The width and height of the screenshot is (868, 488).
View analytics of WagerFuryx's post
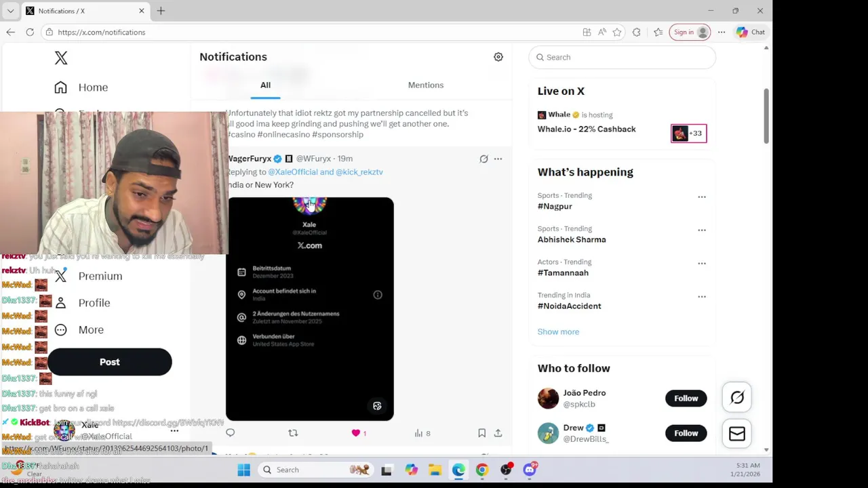(x=422, y=433)
